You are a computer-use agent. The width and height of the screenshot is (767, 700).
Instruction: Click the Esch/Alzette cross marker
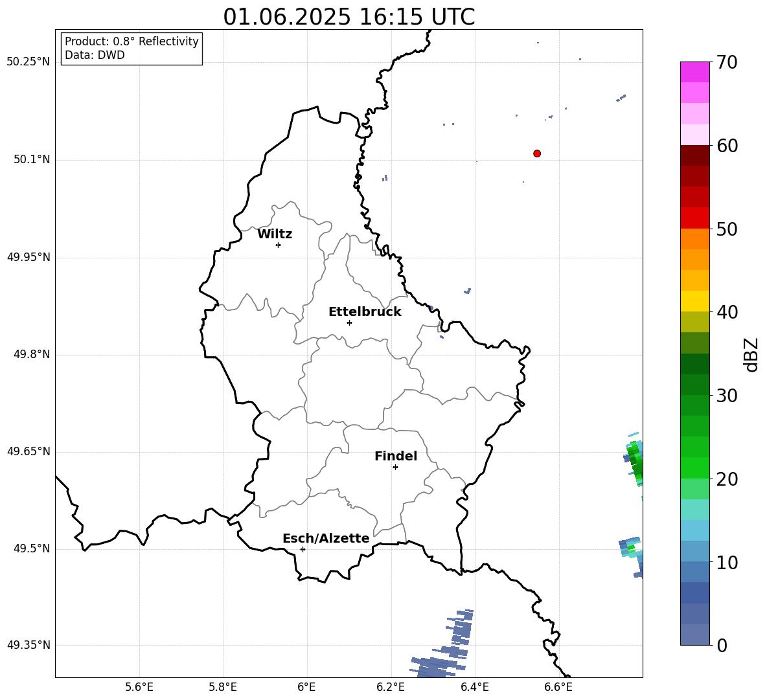click(x=303, y=549)
